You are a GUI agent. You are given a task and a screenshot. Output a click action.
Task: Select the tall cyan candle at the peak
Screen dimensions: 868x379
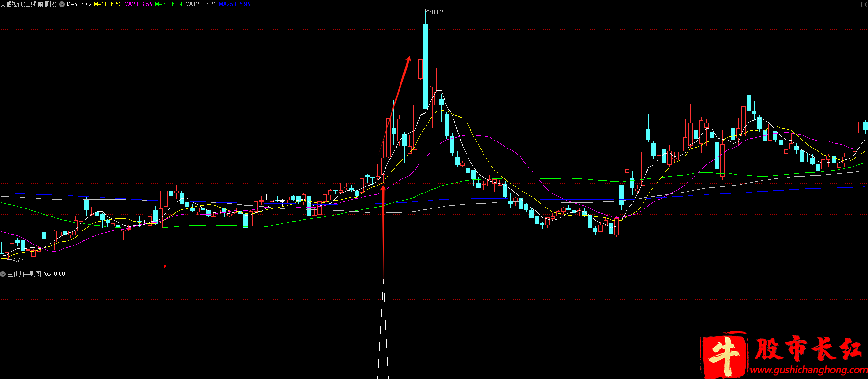point(426,66)
